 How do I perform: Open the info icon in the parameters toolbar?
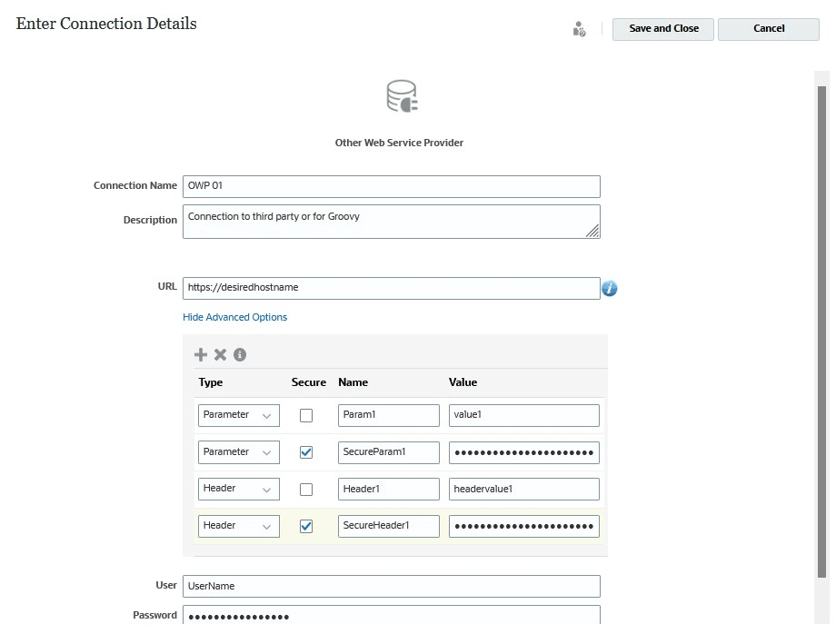(x=240, y=354)
